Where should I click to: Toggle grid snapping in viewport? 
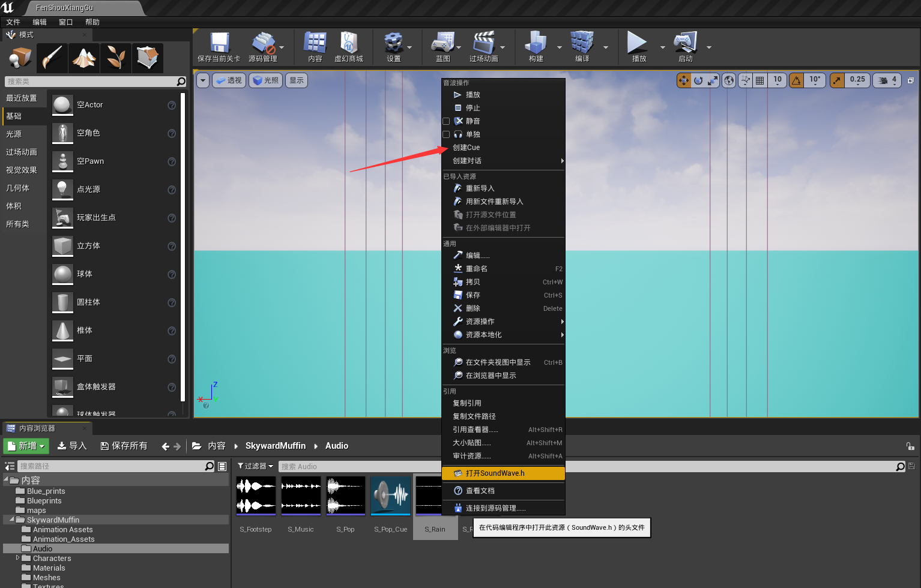click(x=760, y=80)
